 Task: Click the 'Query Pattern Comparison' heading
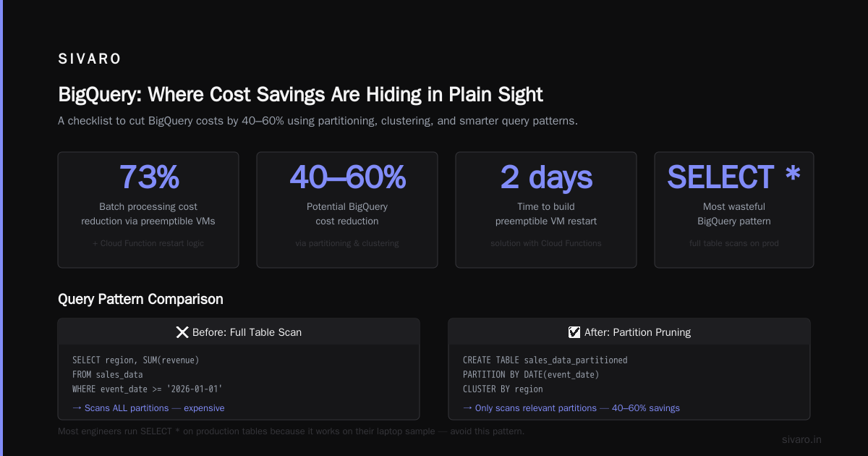point(140,299)
